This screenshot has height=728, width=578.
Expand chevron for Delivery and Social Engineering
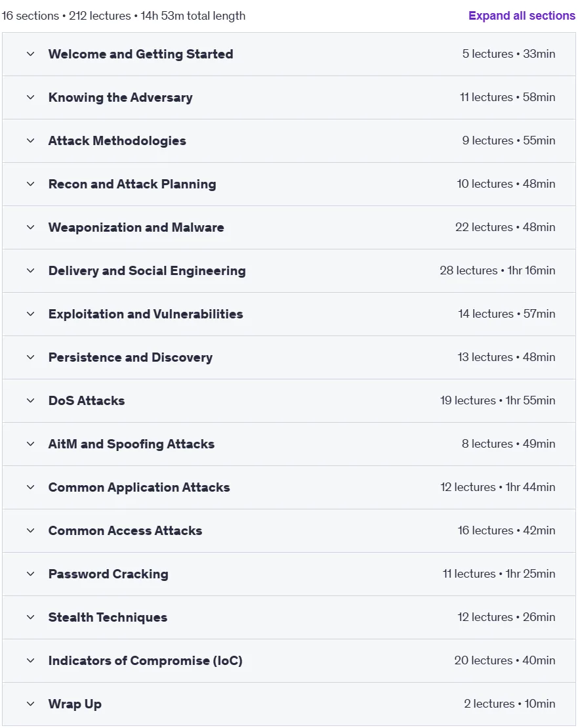point(31,270)
